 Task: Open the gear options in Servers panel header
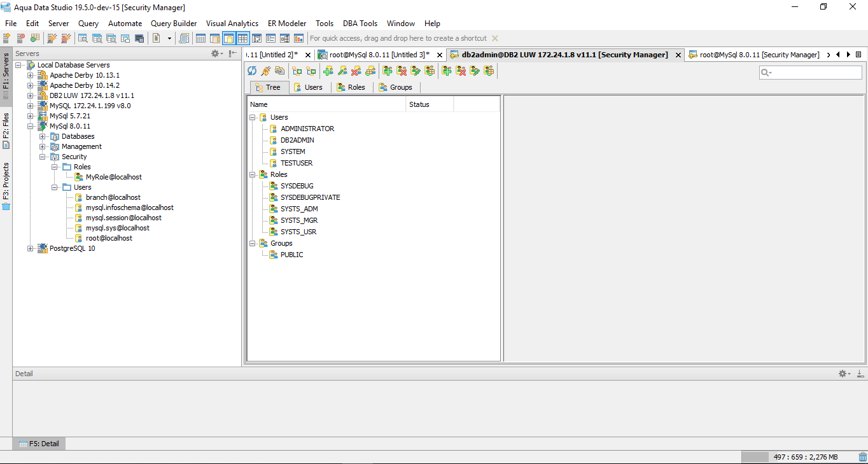tap(217, 53)
